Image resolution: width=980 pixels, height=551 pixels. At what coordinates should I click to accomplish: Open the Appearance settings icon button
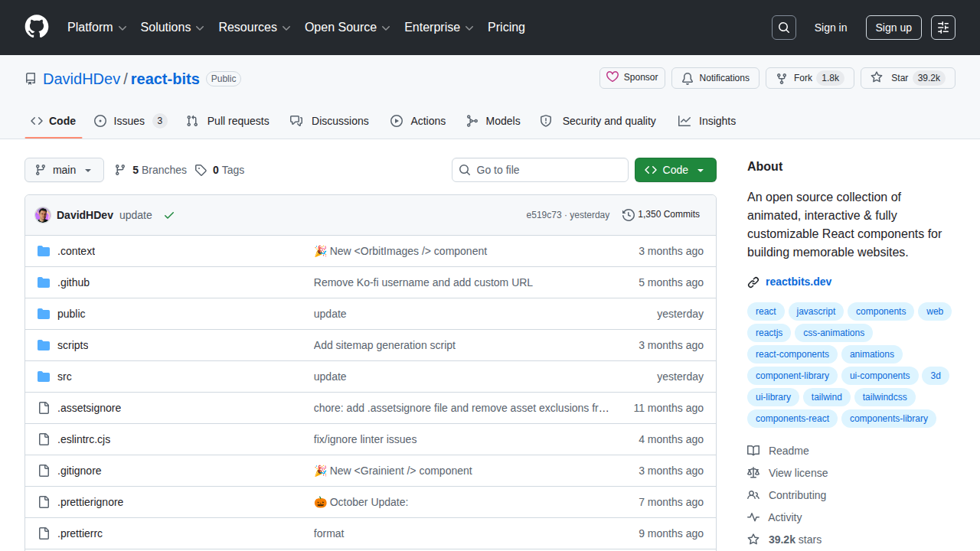point(943,28)
